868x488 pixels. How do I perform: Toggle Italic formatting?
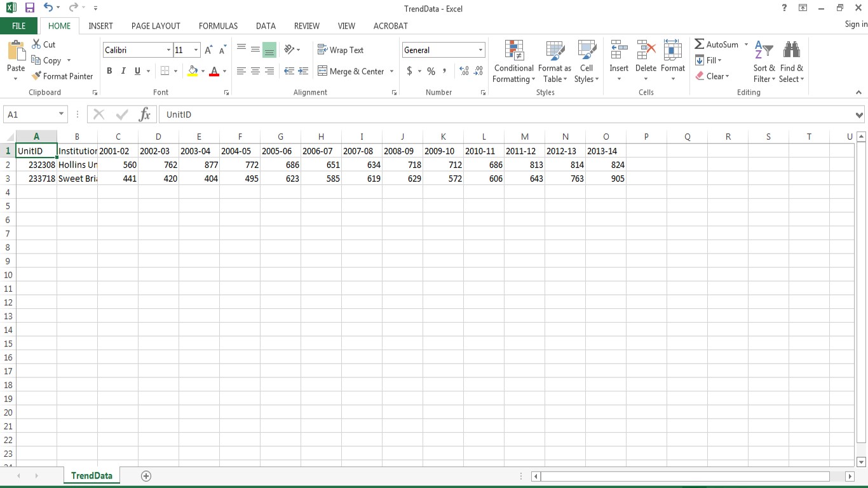[123, 71]
